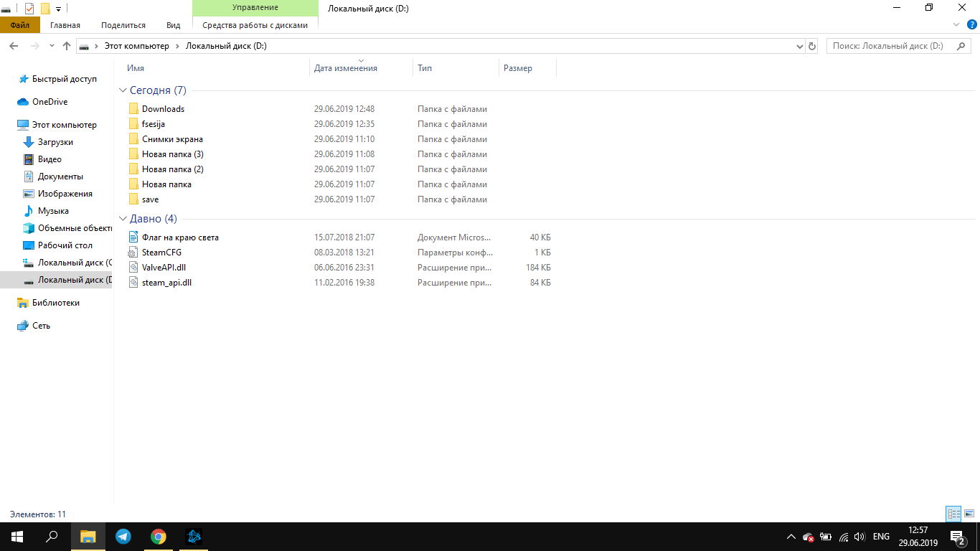Image resolution: width=980 pixels, height=551 pixels.
Task: Select the Флаг на краю света document icon
Action: [x=133, y=237]
